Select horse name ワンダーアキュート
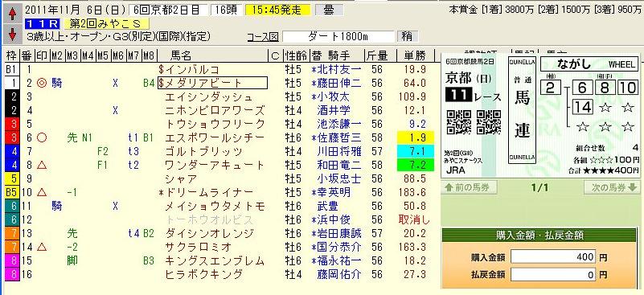The width and height of the screenshot is (644, 295). (215, 165)
